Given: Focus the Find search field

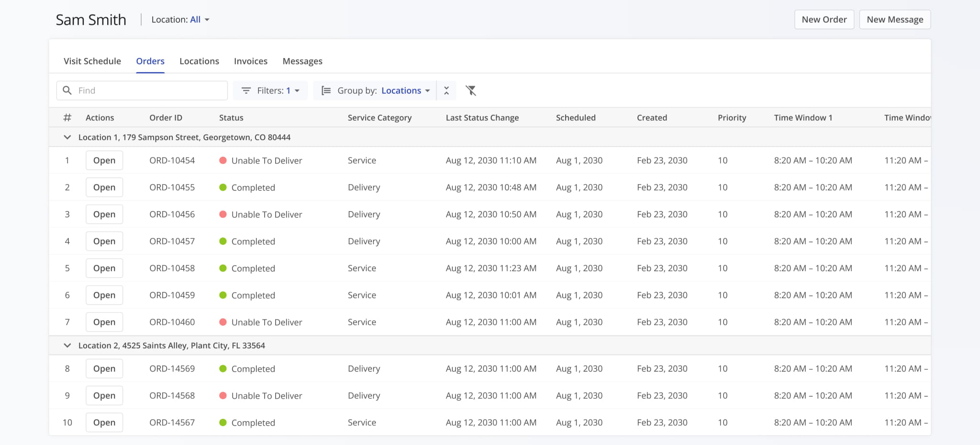Looking at the screenshot, I should [x=149, y=90].
